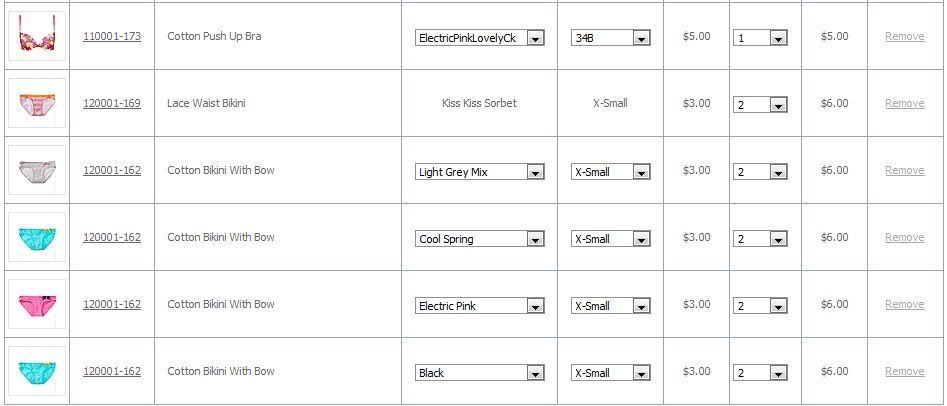Viewport: 947px width, 406px height.
Task: Open the Electric Pink color dropdown
Action: tap(480, 306)
